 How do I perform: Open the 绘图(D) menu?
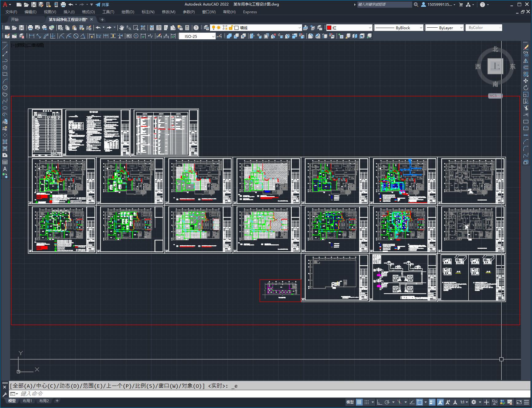click(x=128, y=12)
